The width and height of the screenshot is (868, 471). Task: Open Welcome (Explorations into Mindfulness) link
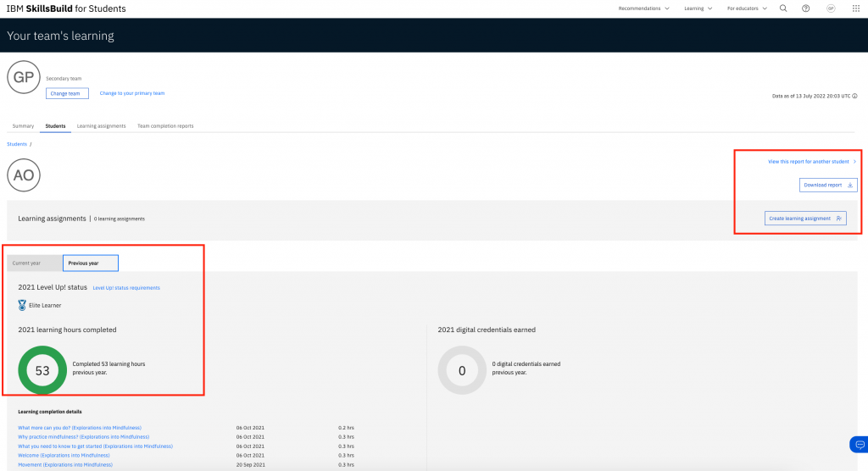point(64,456)
